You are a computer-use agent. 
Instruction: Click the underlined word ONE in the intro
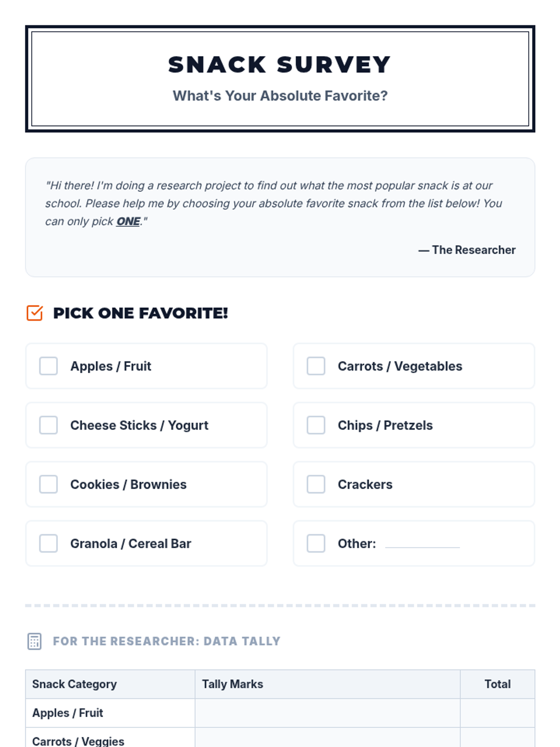click(128, 221)
